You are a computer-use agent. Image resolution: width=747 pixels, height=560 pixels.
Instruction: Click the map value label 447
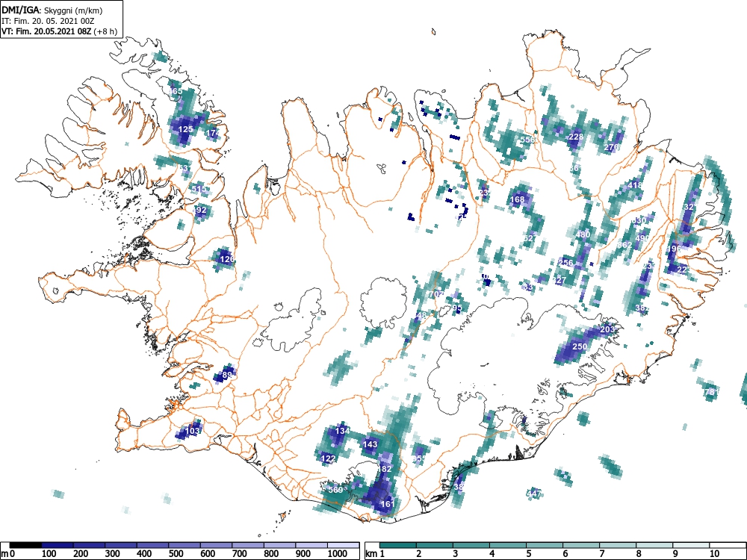534,494
